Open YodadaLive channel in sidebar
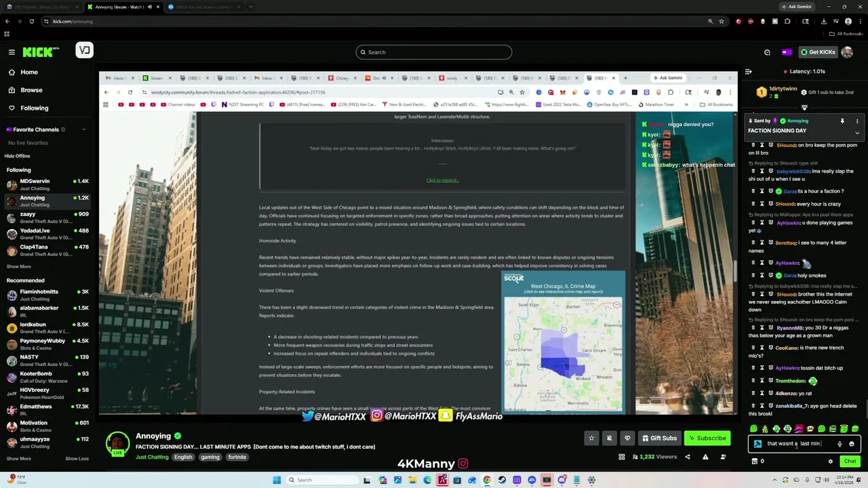The width and height of the screenshot is (868, 488). (x=47, y=233)
